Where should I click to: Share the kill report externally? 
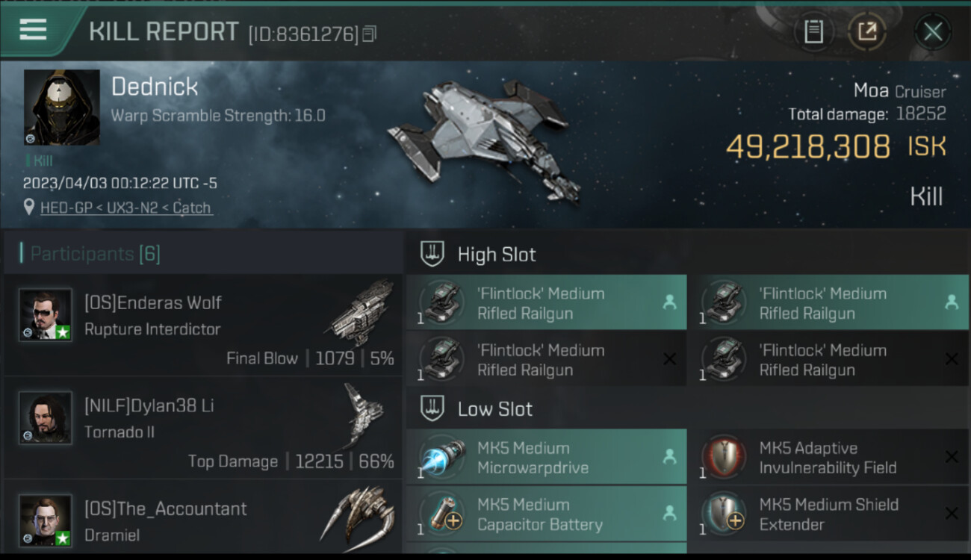(866, 31)
